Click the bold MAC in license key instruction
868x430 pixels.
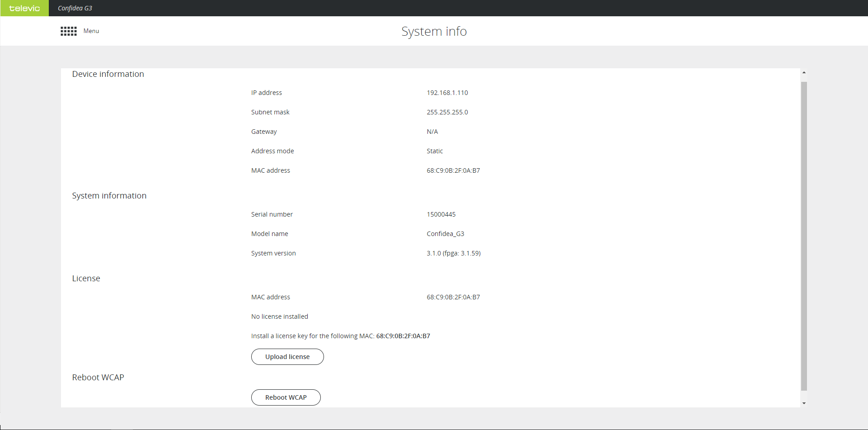[x=403, y=336]
